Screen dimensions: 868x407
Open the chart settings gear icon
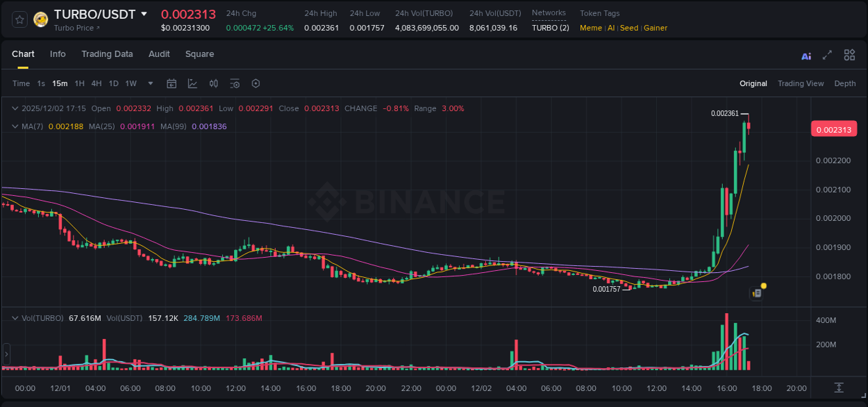tap(256, 83)
